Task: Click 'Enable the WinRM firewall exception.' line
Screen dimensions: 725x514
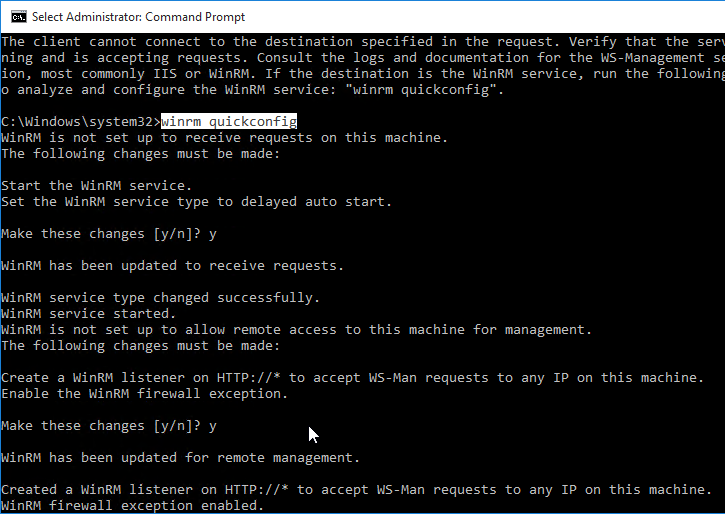Action: (x=145, y=394)
